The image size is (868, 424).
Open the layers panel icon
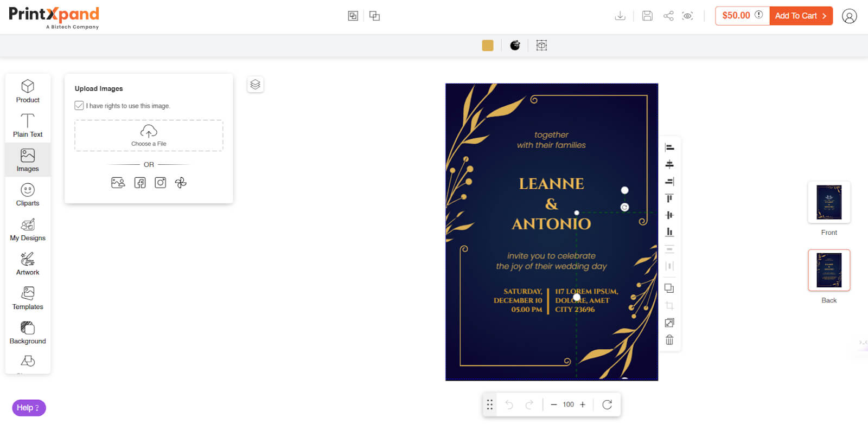255,85
